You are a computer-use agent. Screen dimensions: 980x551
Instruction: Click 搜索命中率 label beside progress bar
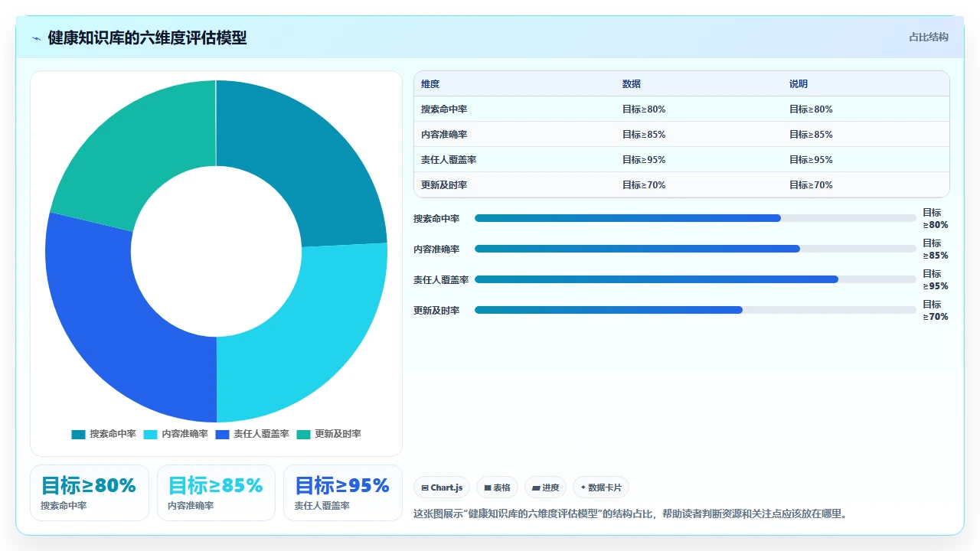click(436, 219)
